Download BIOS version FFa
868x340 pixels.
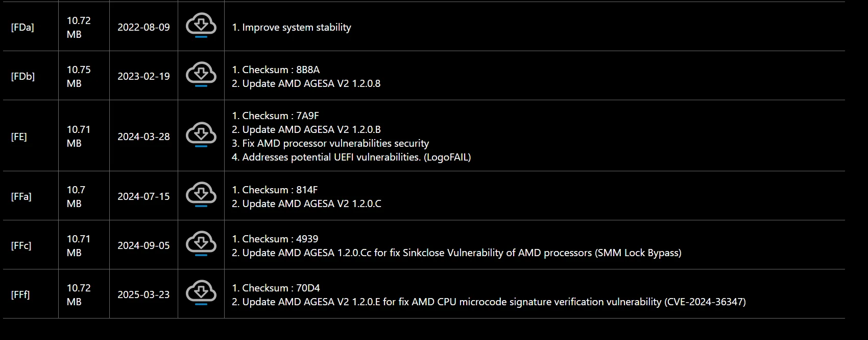pos(201,194)
